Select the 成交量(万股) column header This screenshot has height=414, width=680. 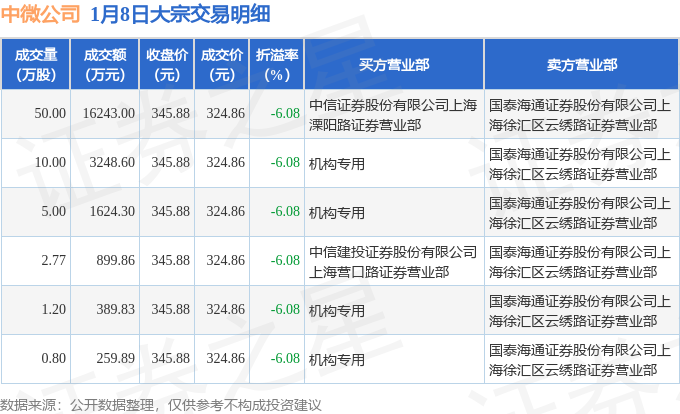(36, 64)
